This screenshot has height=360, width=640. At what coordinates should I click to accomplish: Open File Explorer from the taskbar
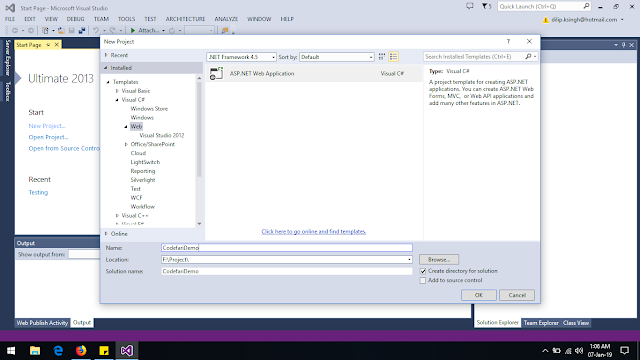(x=35, y=350)
